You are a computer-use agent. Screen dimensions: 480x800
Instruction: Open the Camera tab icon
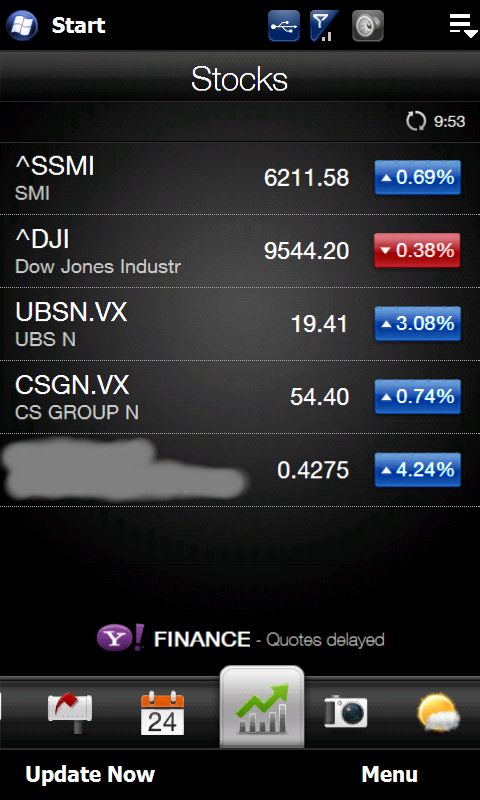[346, 711]
